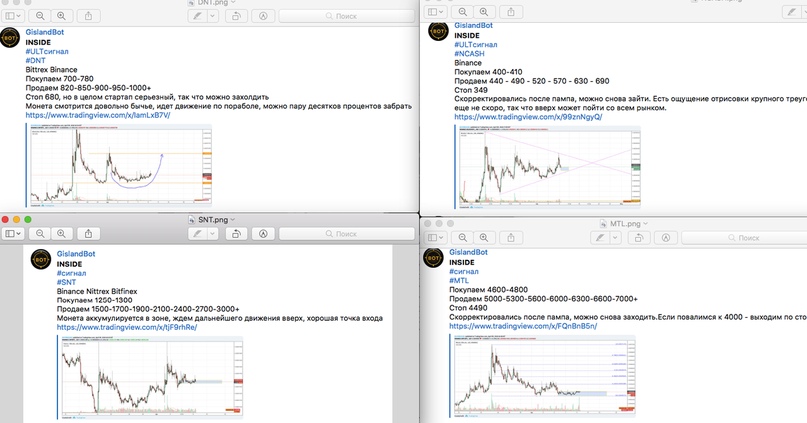Viewport: 807px width, 423px height.
Task: Click text 'Покупаем 1250-1300'
Action: point(95,301)
